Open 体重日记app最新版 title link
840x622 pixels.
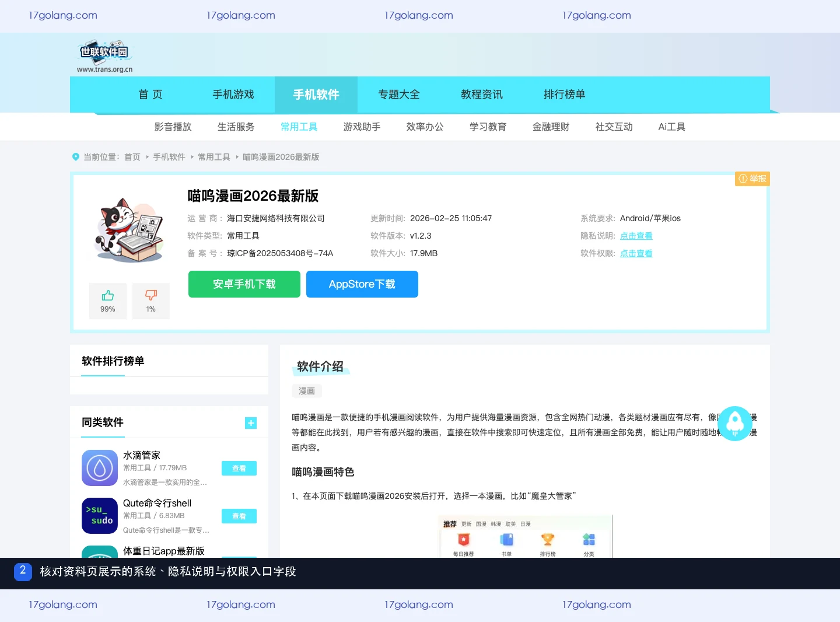(164, 551)
